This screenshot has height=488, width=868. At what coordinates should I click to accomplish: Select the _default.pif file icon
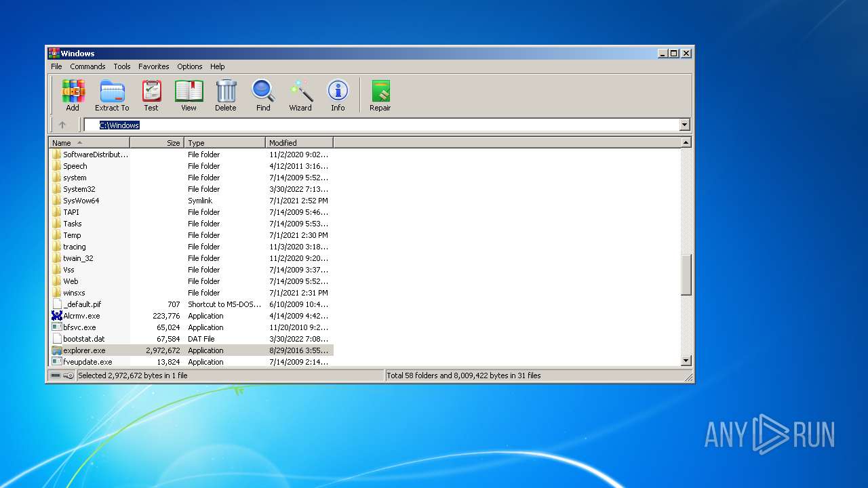pyautogui.click(x=57, y=304)
